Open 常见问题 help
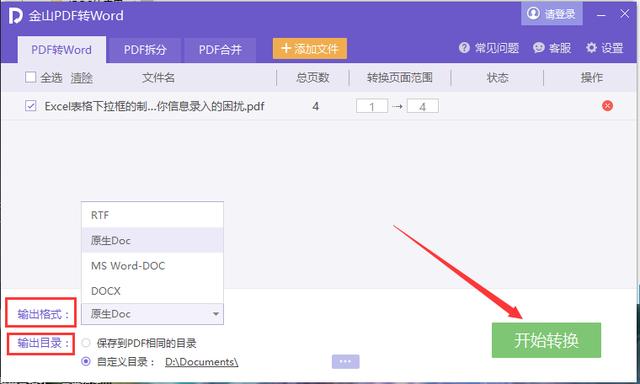The height and width of the screenshot is (384, 640). point(489,48)
